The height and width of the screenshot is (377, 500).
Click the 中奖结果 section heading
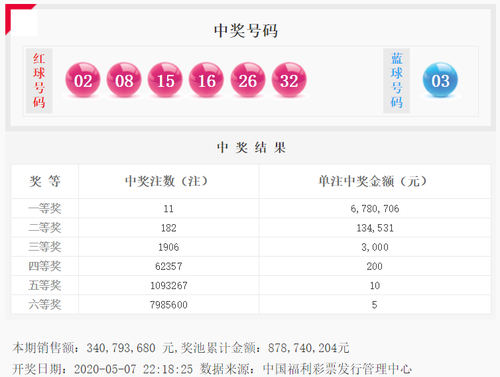(x=251, y=148)
